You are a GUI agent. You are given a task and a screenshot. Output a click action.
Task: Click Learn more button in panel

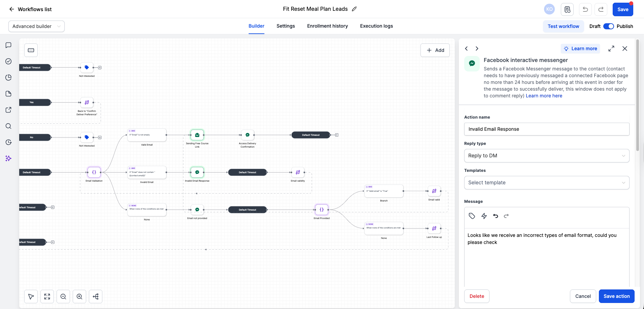coord(580,49)
